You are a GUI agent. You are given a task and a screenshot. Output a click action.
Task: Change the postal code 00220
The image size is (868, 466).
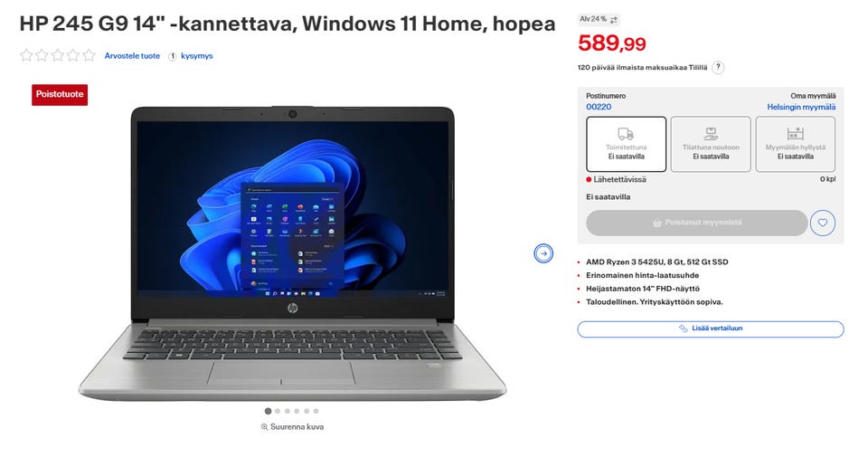point(599,107)
